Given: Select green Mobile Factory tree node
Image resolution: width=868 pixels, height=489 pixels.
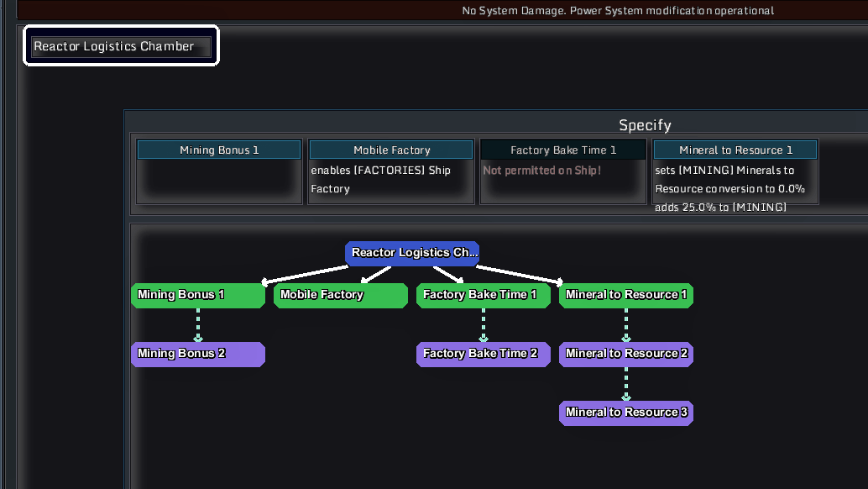Looking at the screenshot, I should (x=341, y=295).
